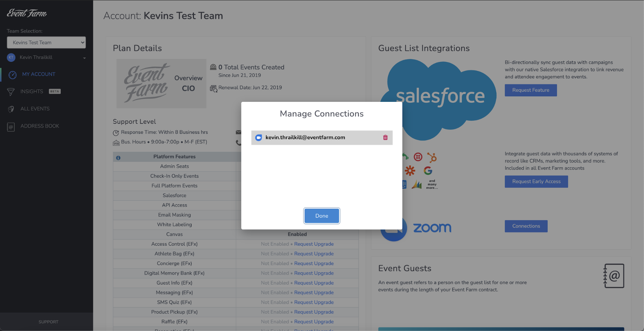Click the HubSpot integration icon

pyautogui.click(x=432, y=157)
